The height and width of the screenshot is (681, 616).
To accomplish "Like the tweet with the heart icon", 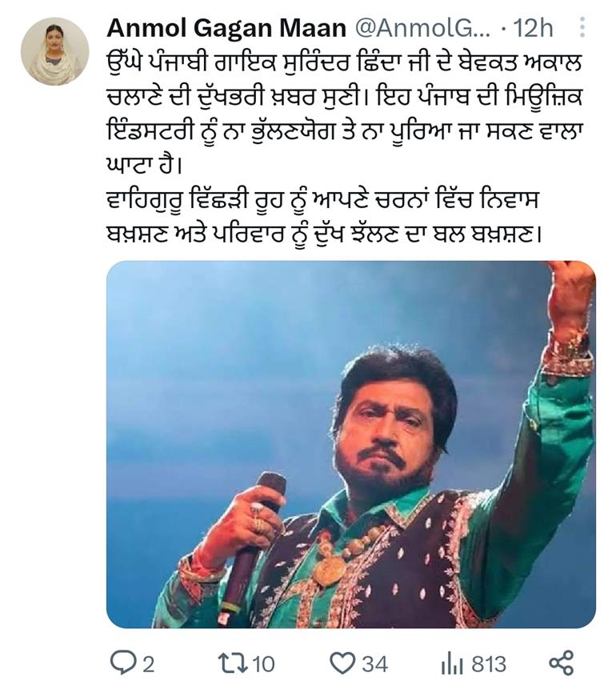I will click(x=343, y=663).
